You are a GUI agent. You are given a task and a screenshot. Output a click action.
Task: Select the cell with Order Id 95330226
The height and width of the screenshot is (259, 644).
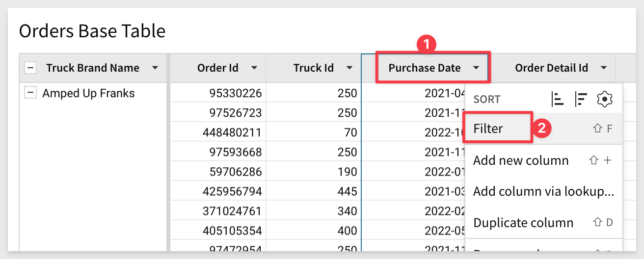pyautogui.click(x=235, y=93)
